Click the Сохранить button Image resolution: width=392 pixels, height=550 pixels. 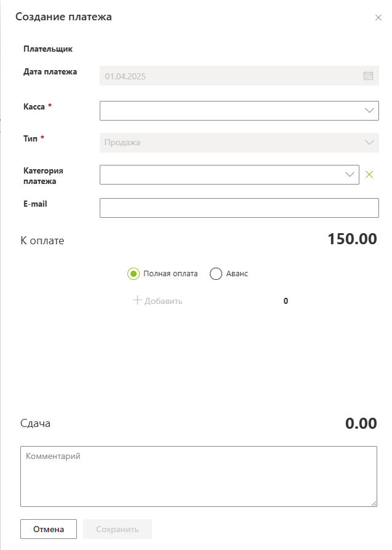click(x=118, y=529)
